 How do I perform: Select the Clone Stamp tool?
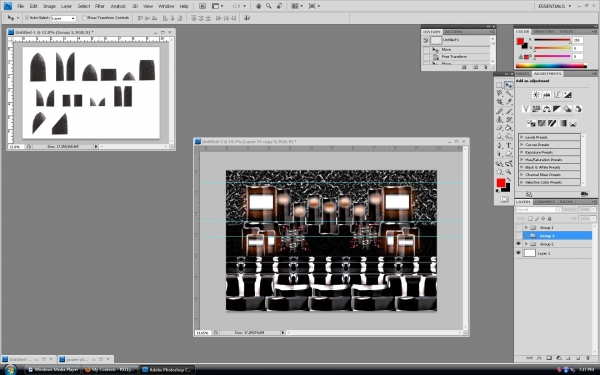[499, 120]
